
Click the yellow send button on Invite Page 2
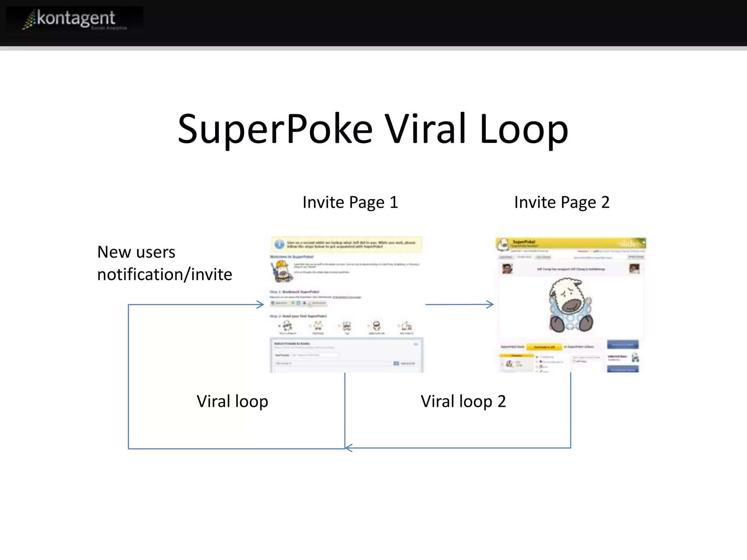[544, 347]
